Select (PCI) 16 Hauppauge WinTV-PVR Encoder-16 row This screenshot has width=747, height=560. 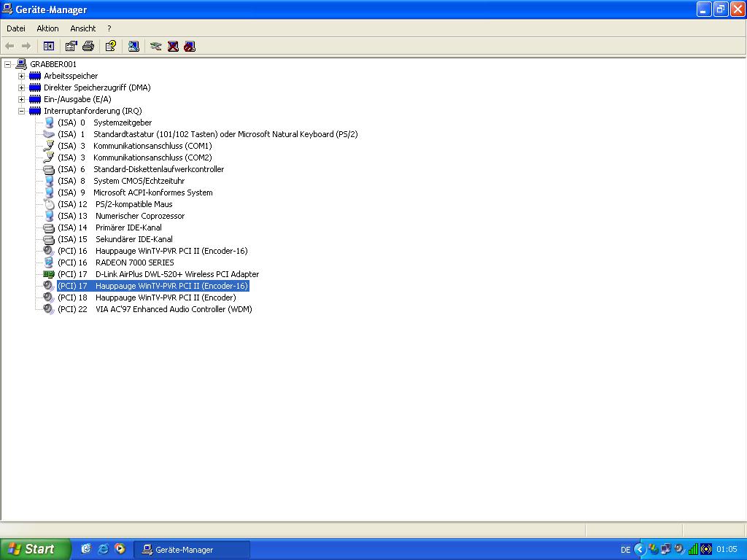pyautogui.click(x=152, y=251)
